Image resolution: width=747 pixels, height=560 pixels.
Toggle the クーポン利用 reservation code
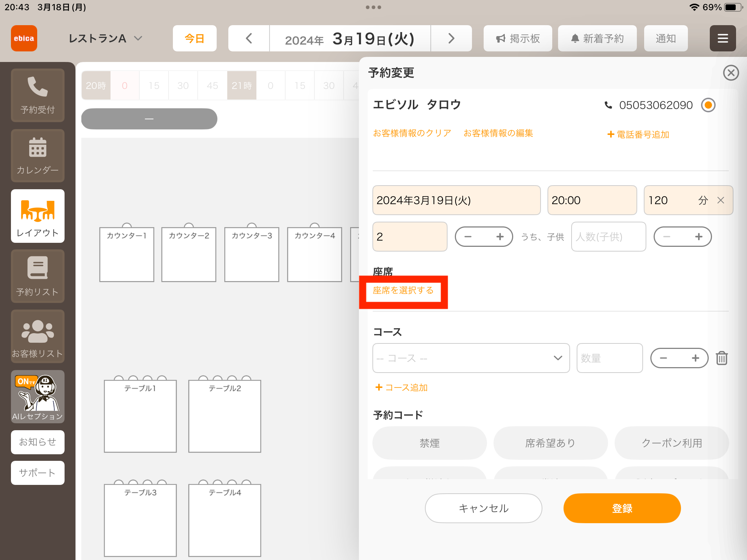pos(672,443)
